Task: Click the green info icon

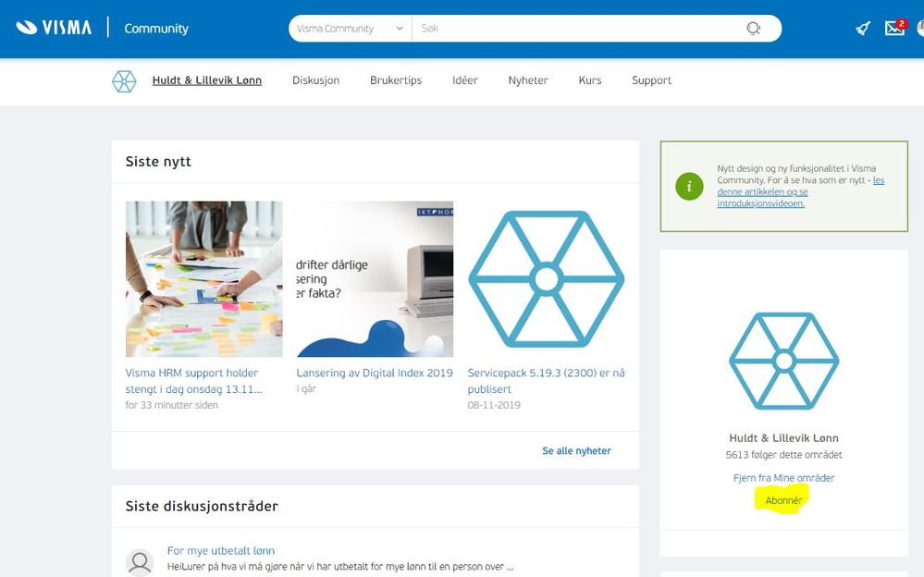Action: tap(689, 186)
